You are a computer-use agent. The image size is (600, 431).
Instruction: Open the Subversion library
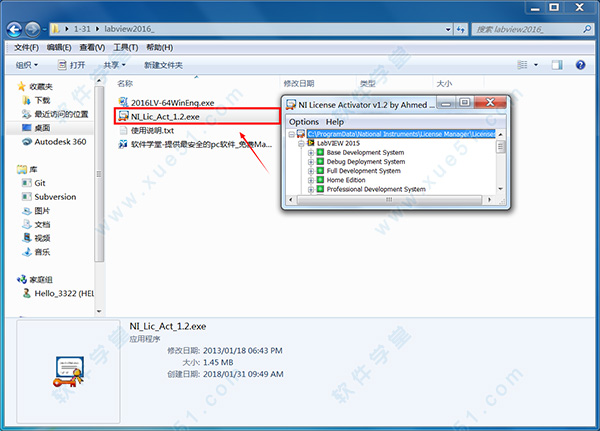[49, 197]
